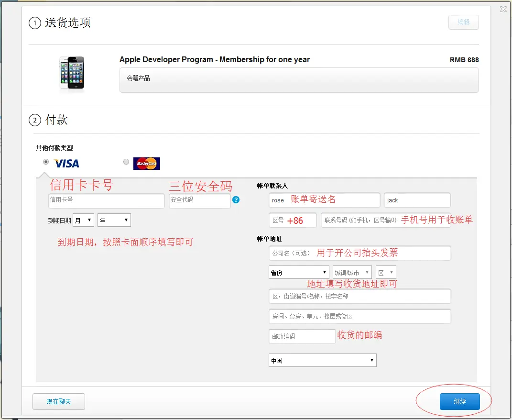Focus the 邮政编码 postal code field

(302, 336)
